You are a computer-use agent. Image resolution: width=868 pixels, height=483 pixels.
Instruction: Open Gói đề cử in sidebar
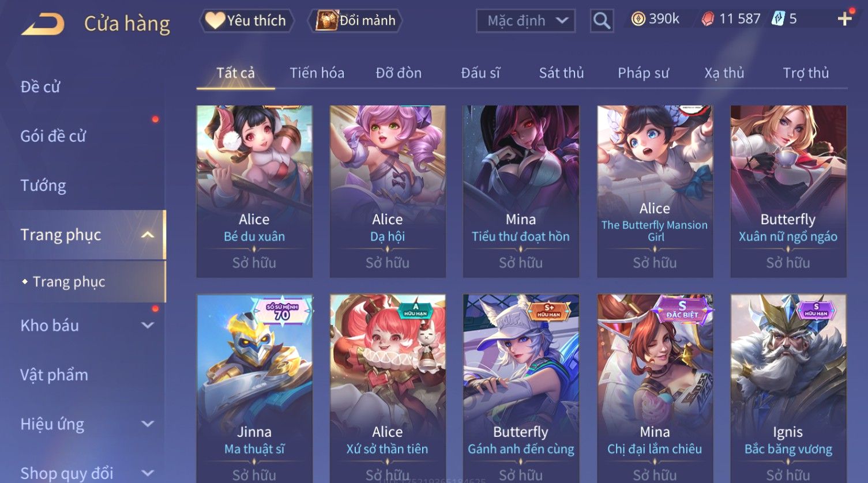[x=53, y=136]
